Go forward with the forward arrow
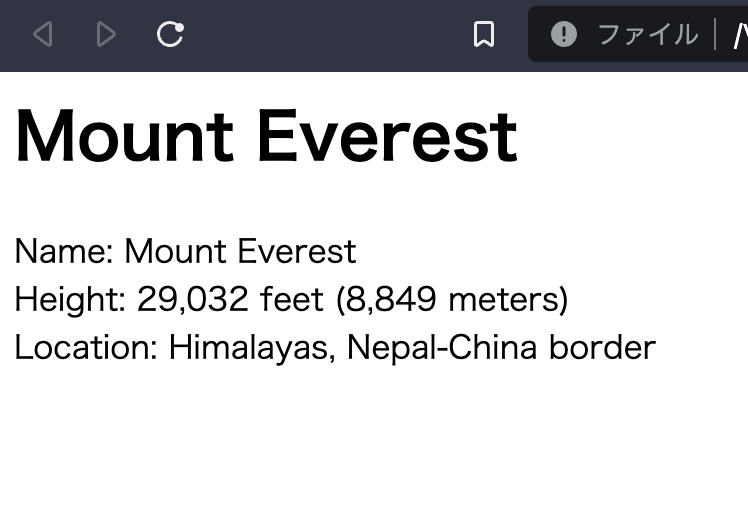 (x=106, y=34)
